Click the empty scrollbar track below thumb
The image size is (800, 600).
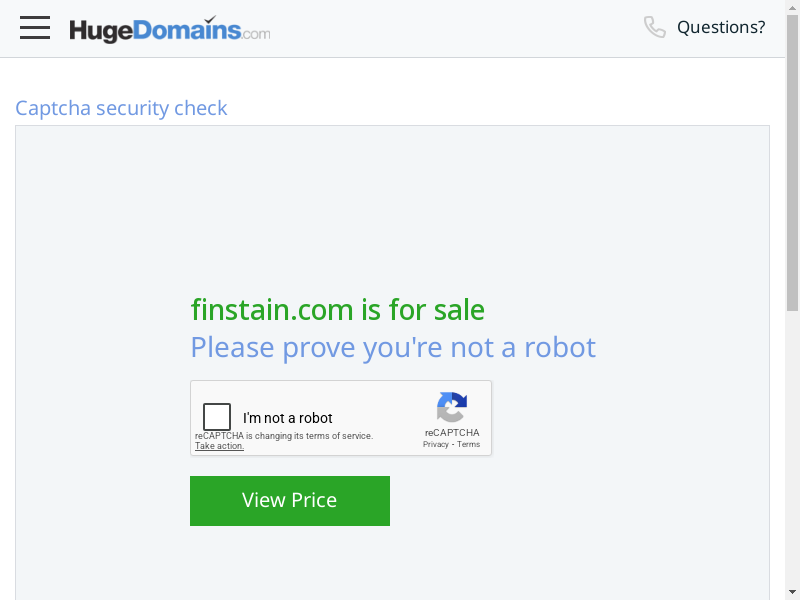792,450
